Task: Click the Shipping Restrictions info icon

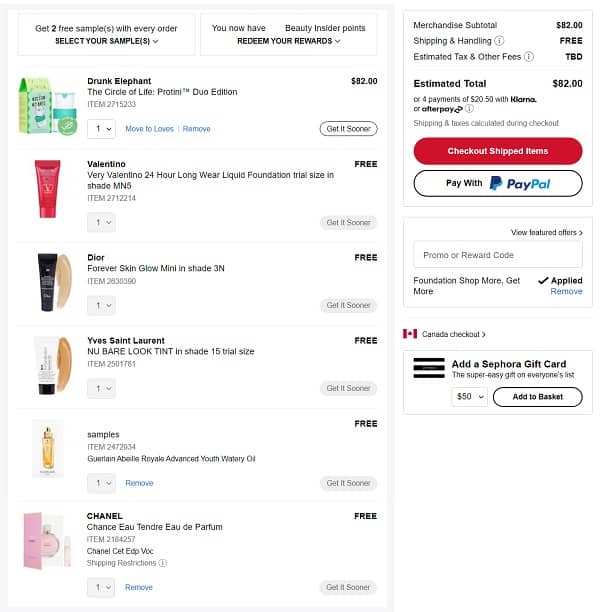Action: click(163, 563)
